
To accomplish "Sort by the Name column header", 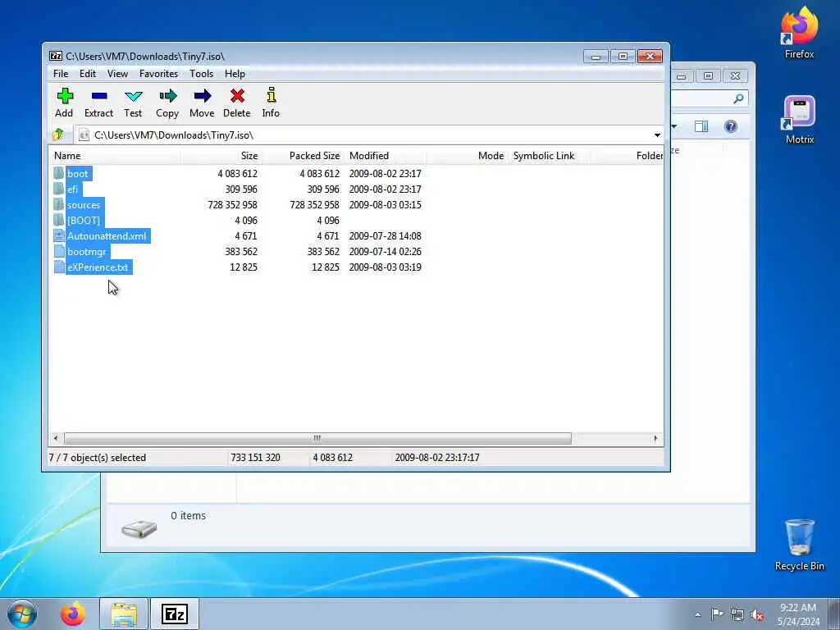I will pyautogui.click(x=115, y=156).
